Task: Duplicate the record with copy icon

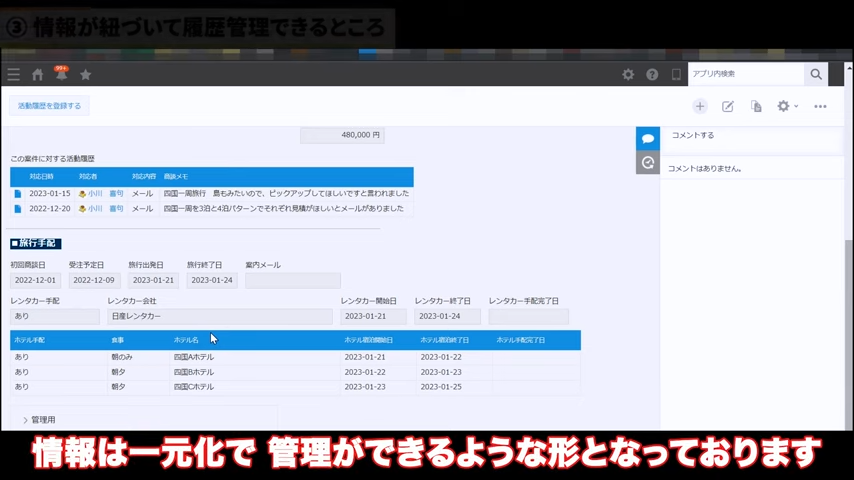Action: (x=756, y=106)
